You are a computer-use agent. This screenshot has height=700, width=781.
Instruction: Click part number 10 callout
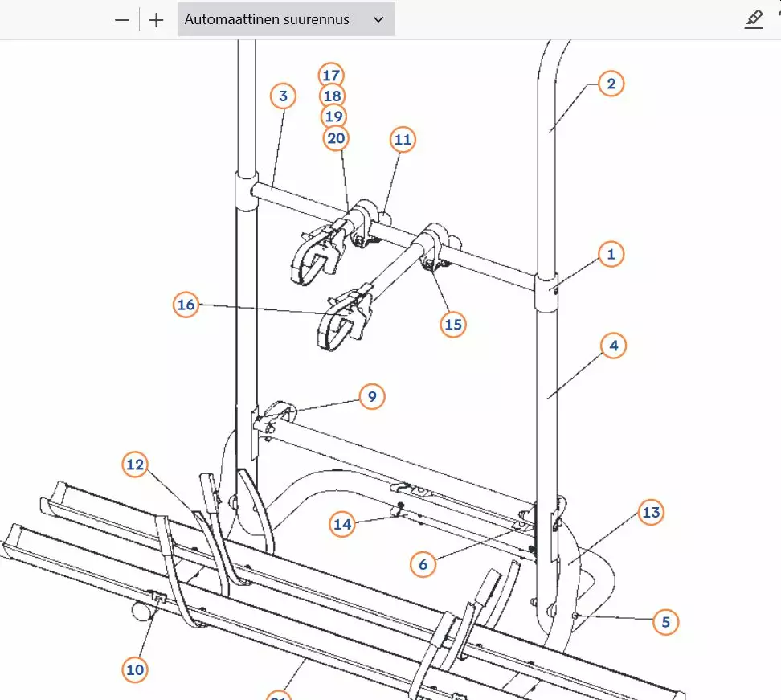[135, 669]
